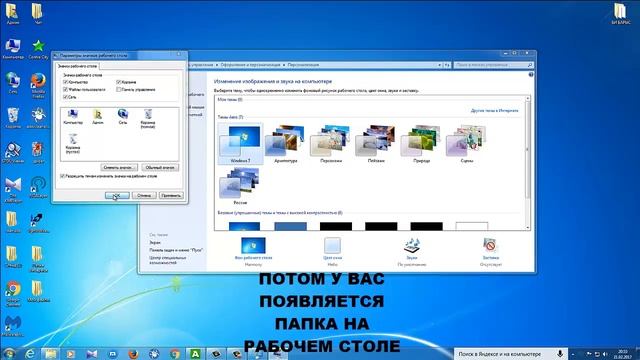This screenshot has height=360, width=640.
Task: Choose Природа theme thumbnail
Action: [421, 144]
